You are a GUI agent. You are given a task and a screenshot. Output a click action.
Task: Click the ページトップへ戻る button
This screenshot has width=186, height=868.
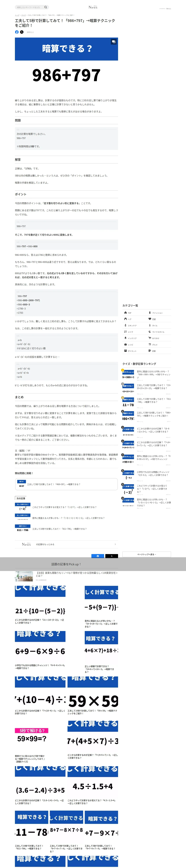click(x=146, y=554)
